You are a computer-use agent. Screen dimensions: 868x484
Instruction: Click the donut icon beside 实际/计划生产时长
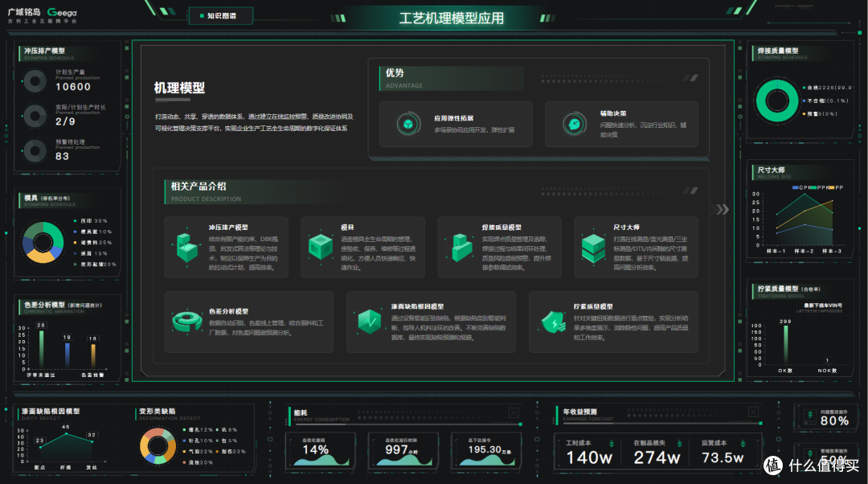35,117
